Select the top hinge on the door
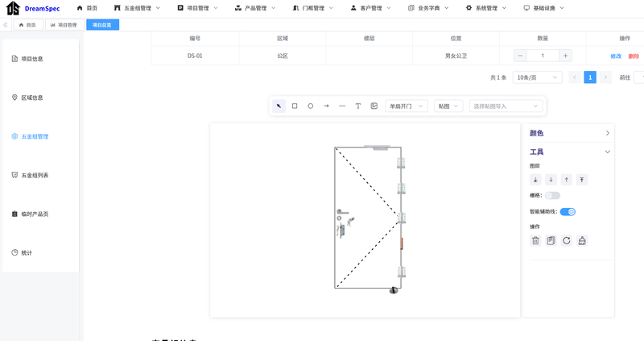 pyautogui.click(x=401, y=163)
